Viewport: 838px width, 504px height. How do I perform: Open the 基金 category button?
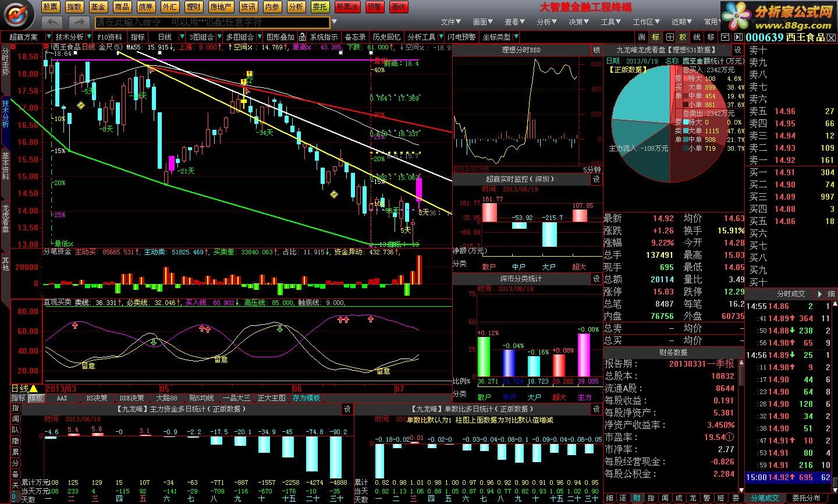(x=98, y=7)
